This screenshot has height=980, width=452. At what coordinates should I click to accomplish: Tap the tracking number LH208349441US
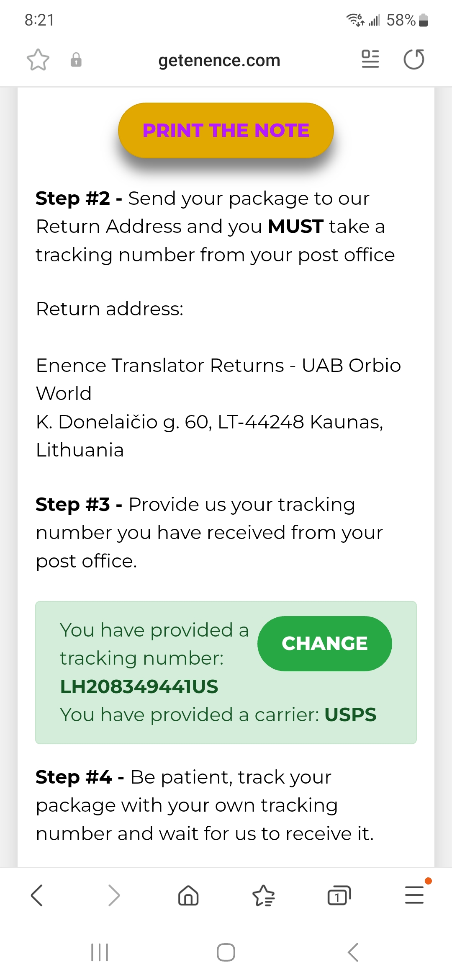click(x=139, y=686)
